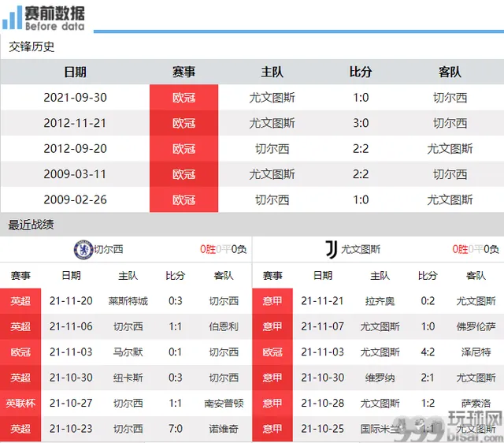The width and height of the screenshot is (504, 443).
Task: Click the Chelsea club crest
Action: (x=83, y=249)
